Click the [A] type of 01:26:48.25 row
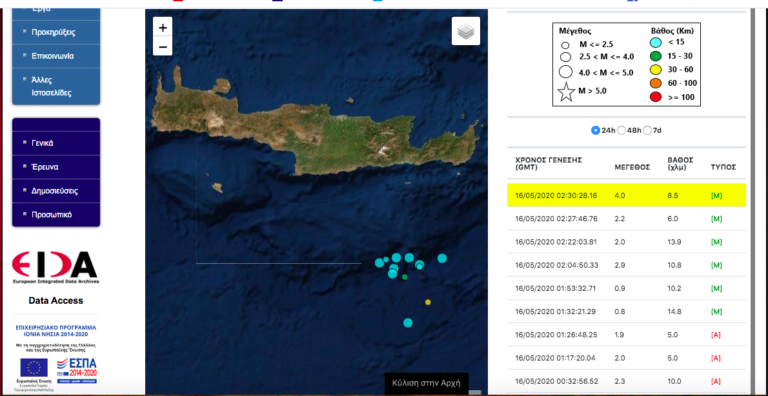Viewport: 768px width, 396px height. pos(716,335)
